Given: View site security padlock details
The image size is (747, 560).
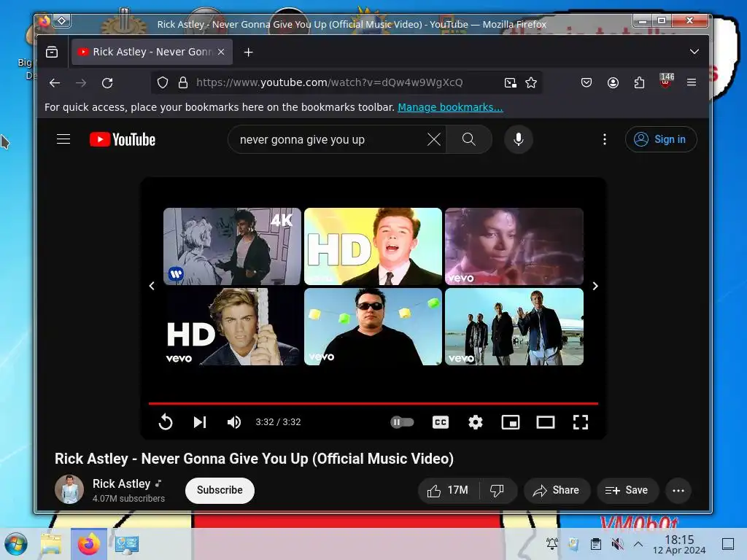Looking at the screenshot, I should click(183, 83).
